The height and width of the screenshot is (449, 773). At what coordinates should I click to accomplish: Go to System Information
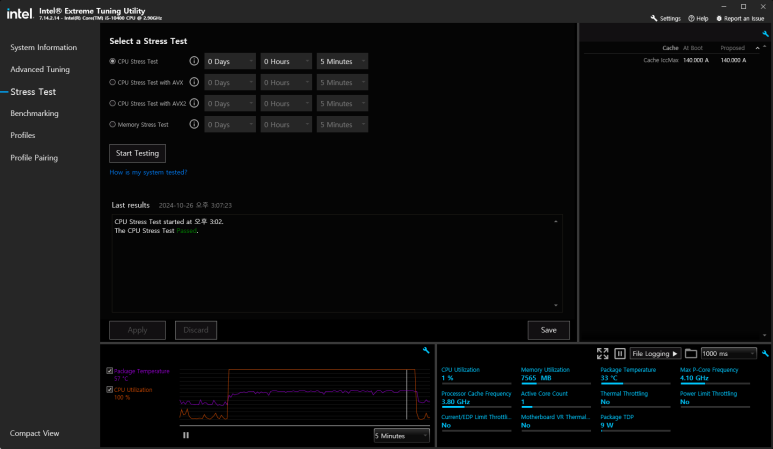point(43,47)
